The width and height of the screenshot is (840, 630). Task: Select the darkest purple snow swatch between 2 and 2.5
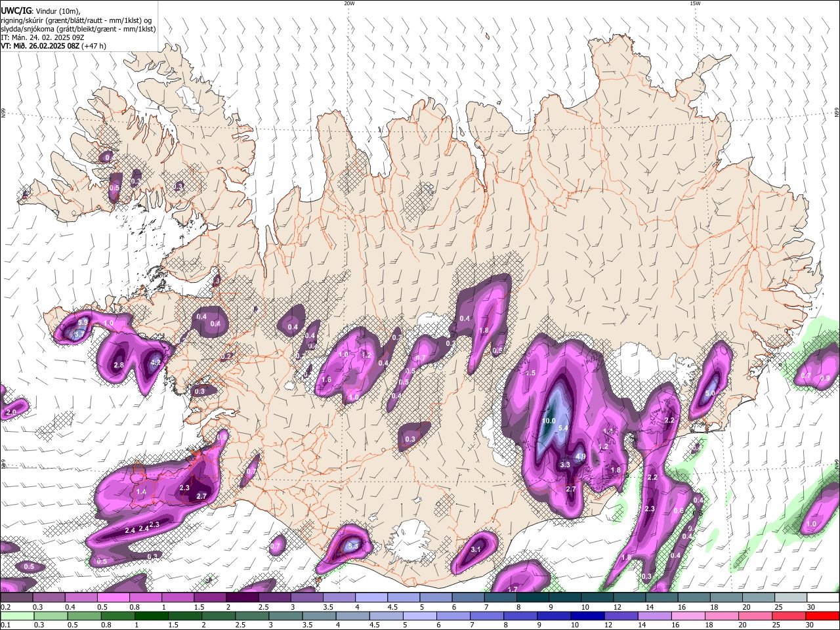pos(242,597)
